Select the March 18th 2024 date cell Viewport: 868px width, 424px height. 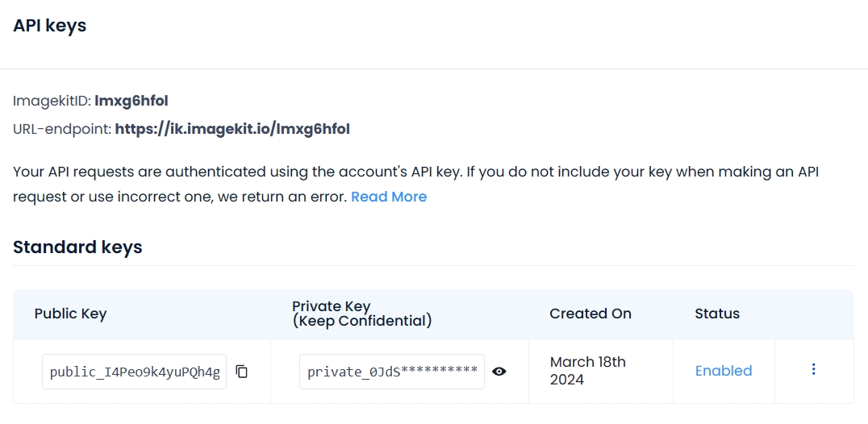587,370
